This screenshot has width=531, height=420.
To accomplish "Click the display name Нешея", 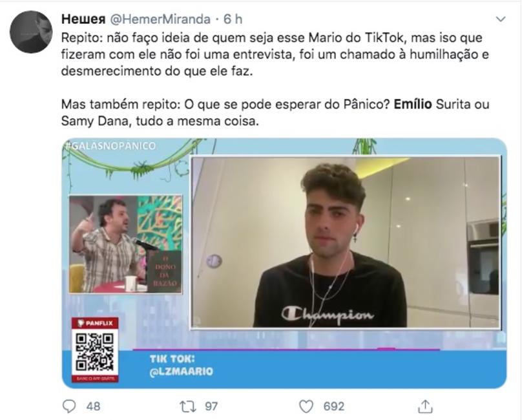I will point(83,19).
